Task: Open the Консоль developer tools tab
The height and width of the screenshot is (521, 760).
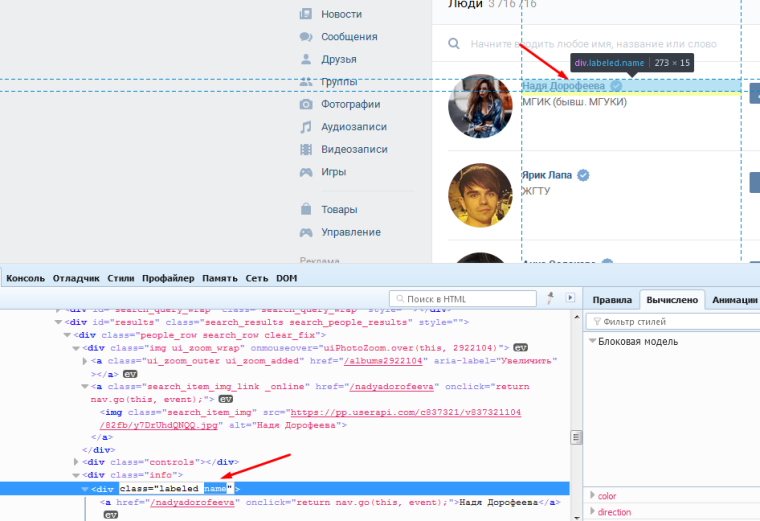Action: point(25,278)
